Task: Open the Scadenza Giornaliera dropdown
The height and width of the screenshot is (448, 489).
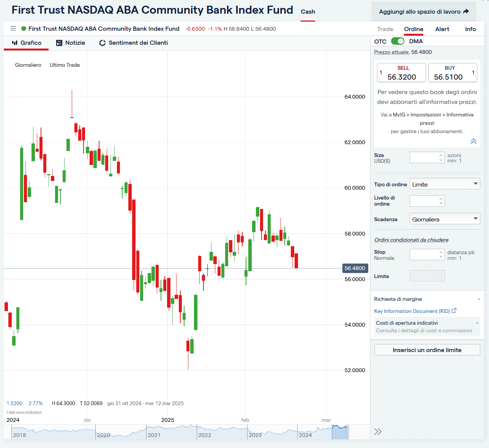Action: (445, 219)
